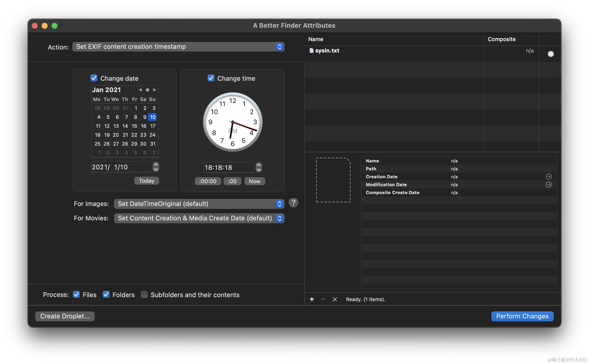Viewport: 589px width, 364px height.
Task: Add files using the plus icon
Action: (312, 299)
